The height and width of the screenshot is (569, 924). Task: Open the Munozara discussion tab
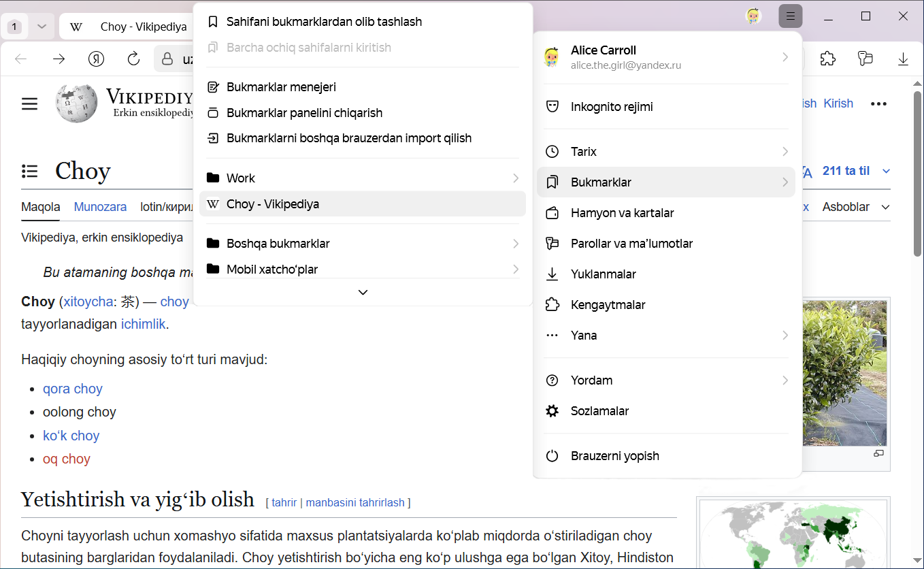[x=100, y=207]
